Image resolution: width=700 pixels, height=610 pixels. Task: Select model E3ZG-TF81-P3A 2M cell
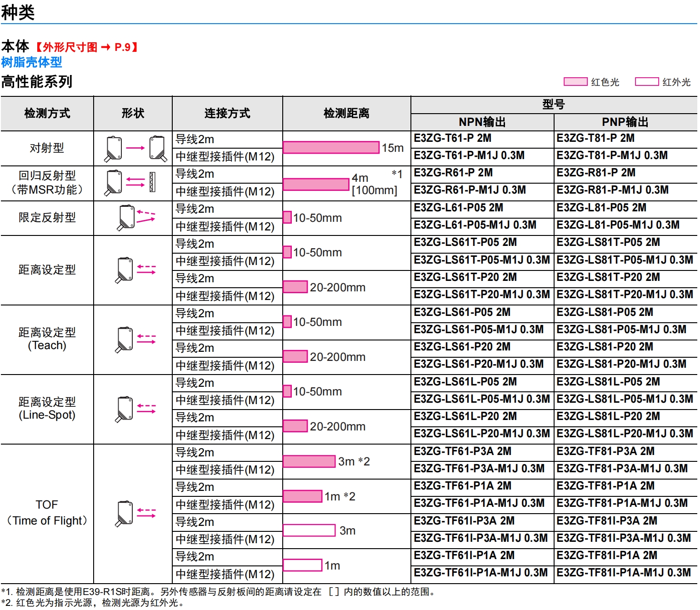[x=605, y=451]
